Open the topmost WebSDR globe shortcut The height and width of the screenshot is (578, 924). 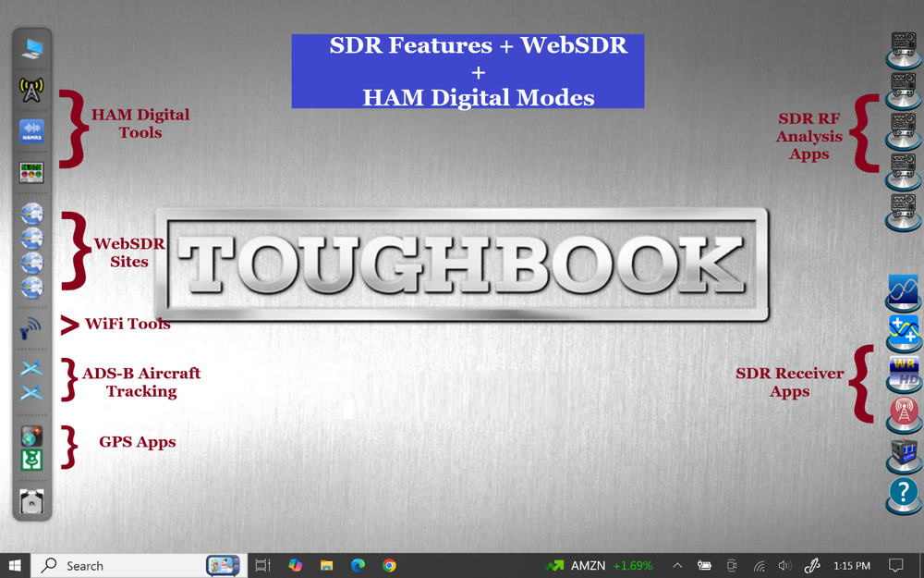31,213
